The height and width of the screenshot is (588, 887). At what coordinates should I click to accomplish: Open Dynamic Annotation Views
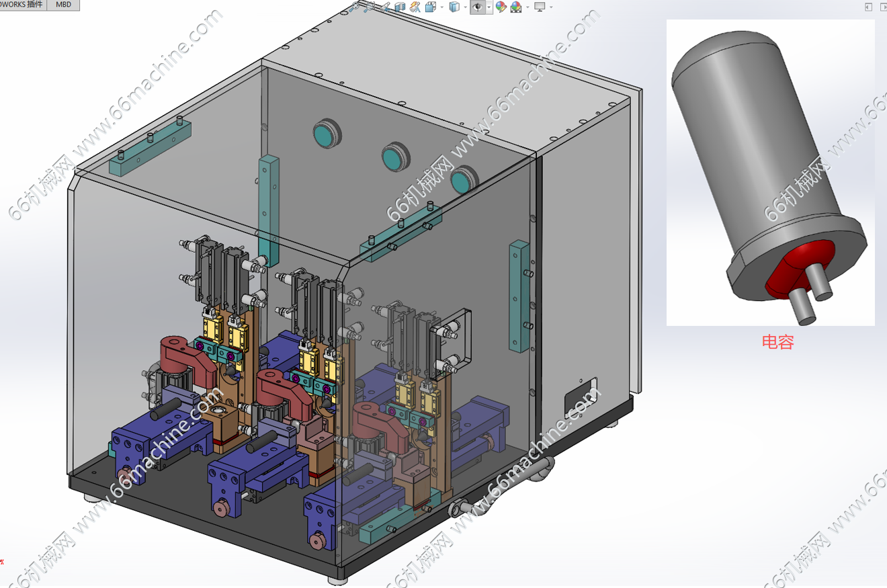pyautogui.click(x=415, y=7)
